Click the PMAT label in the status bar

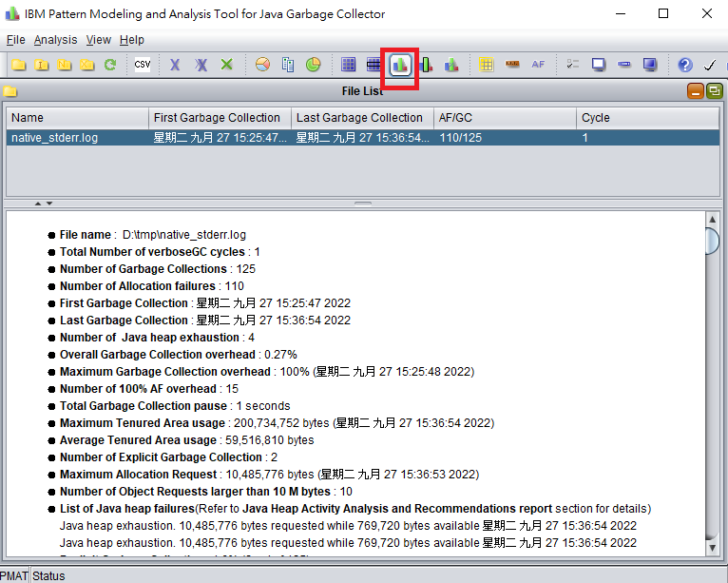[x=14, y=576]
